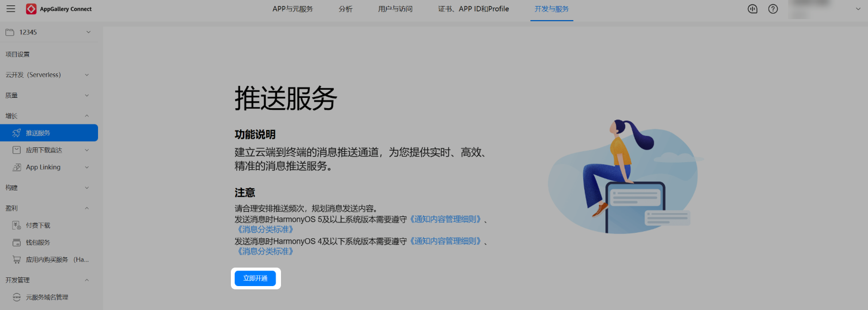Click the App Linking sidebar icon

[x=17, y=167]
